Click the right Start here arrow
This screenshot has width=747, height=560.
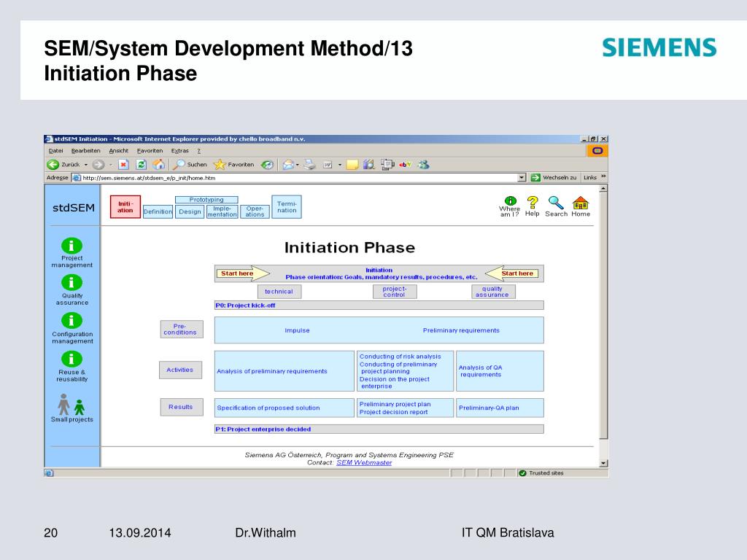(511, 273)
